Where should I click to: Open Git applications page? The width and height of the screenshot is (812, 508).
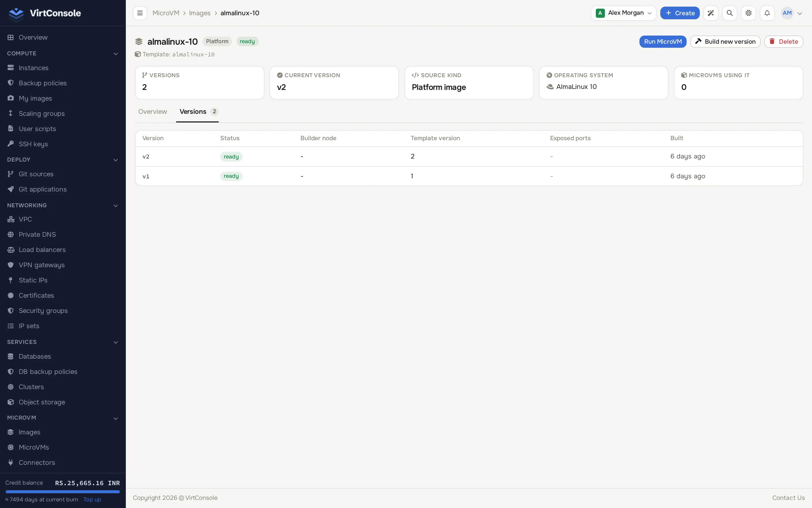[x=43, y=189]
